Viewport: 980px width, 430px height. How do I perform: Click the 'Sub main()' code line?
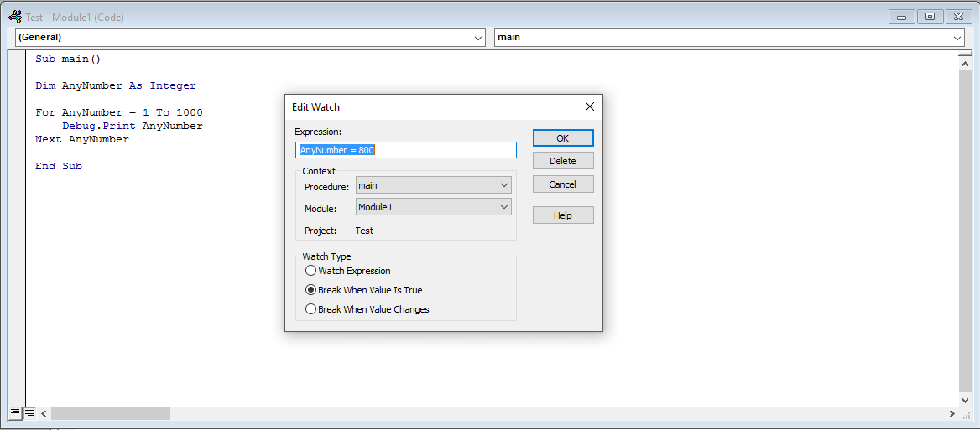pos(68,60)
